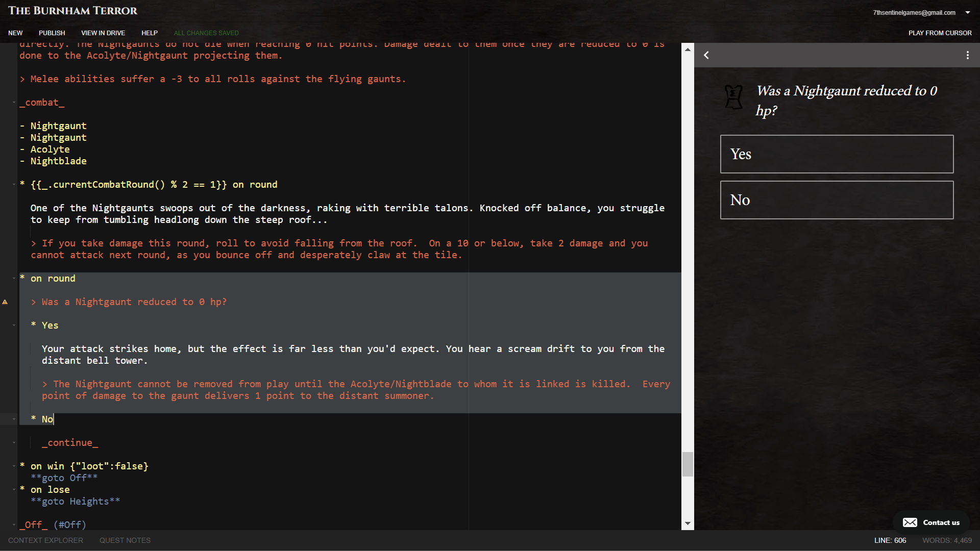Click the editor vertical scrollbar thumb

point(688,464)
